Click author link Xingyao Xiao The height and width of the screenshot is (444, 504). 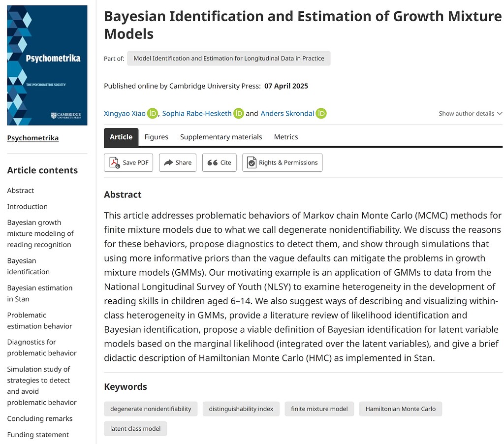(125, 113)
